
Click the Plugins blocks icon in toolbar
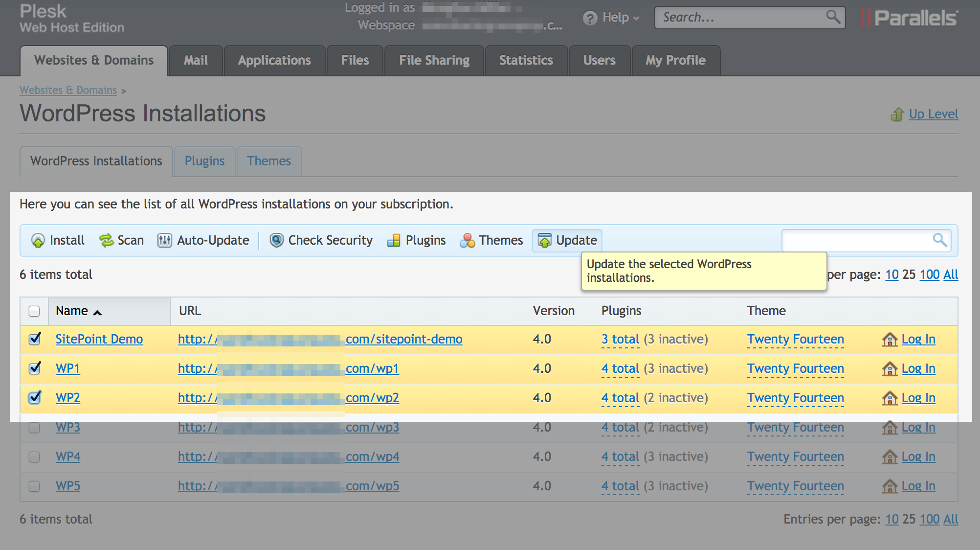coord(394,240)
